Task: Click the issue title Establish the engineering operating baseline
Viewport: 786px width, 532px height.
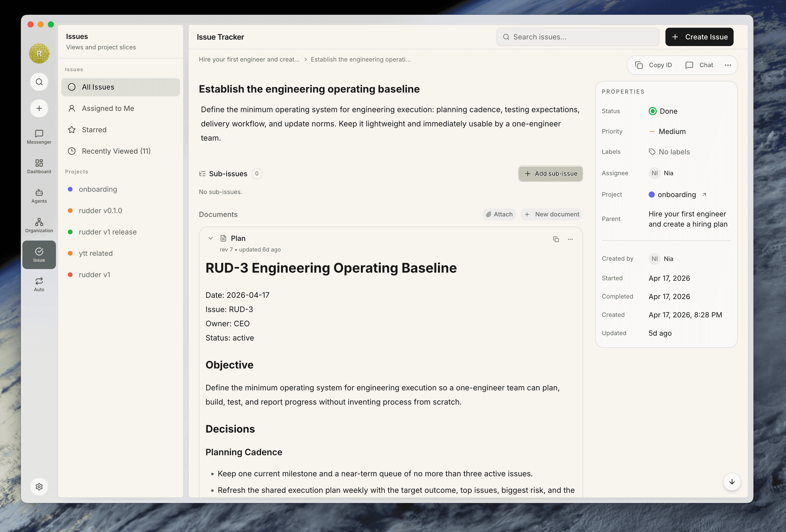Action: point(309,89)
